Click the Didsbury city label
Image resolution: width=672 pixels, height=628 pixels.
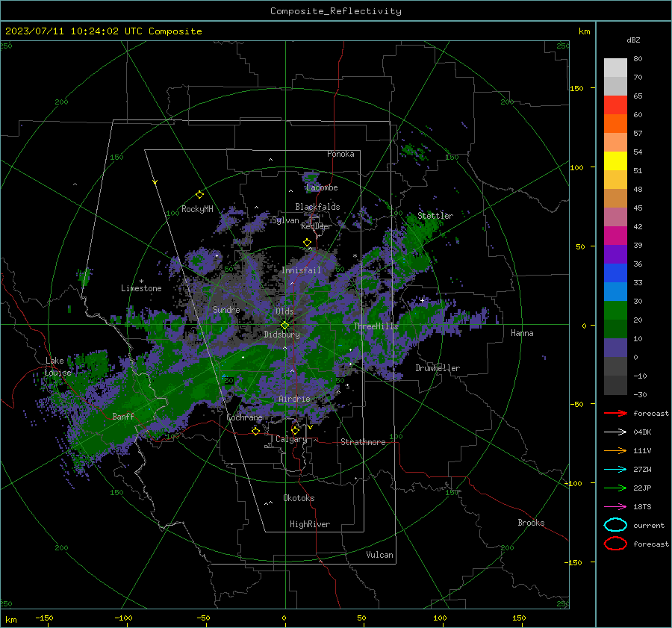[x=281, y=335]
